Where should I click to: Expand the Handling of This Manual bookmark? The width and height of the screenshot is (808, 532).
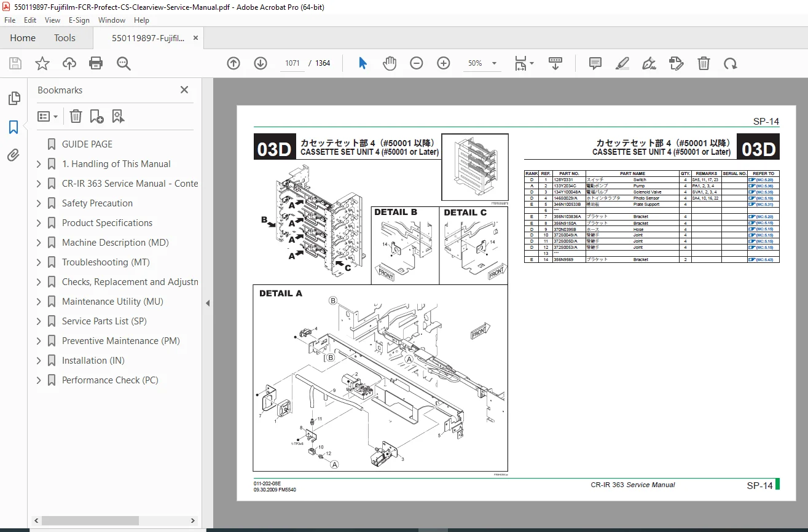39,164
